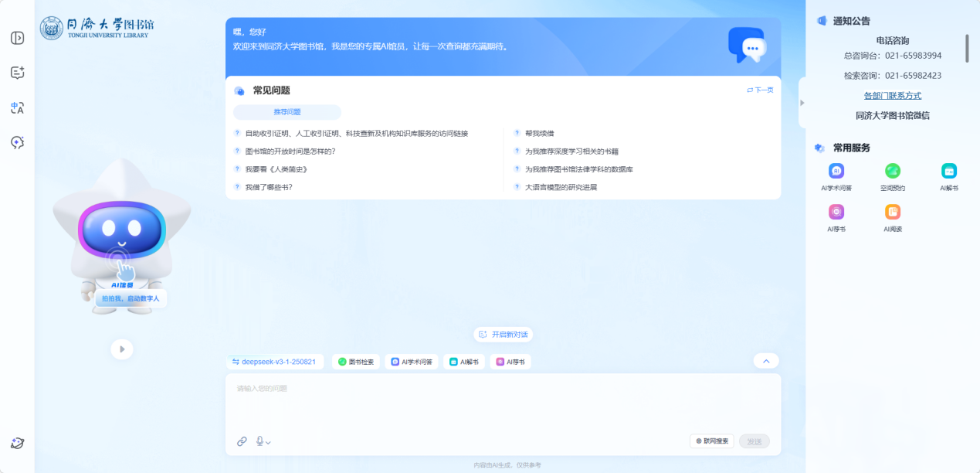
Task: Click the microphone icon for voice input
Action: (259, 441)
